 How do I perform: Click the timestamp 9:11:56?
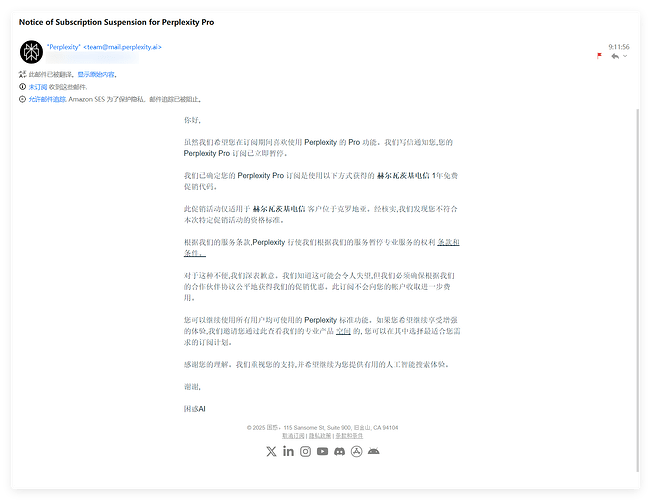(619, 47)
